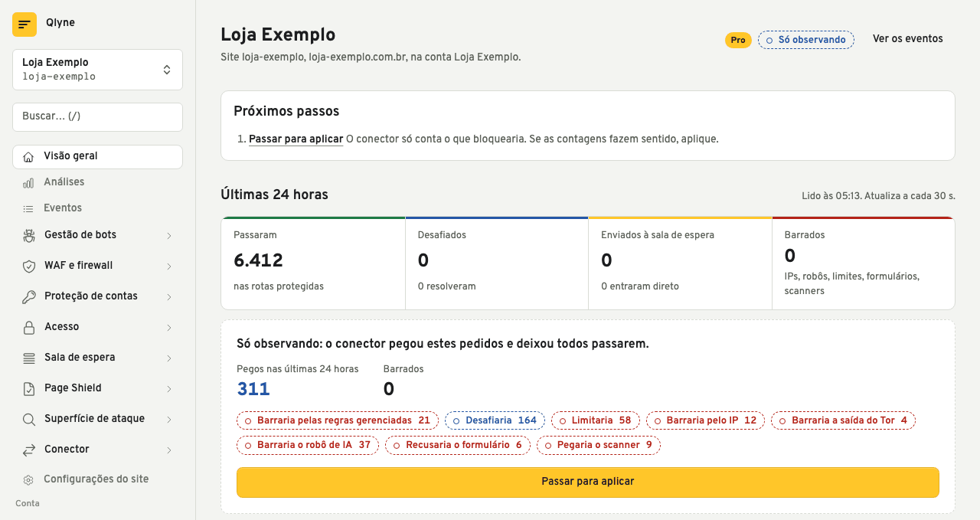Expand the Proteção de contas chevron

point(169,297)
